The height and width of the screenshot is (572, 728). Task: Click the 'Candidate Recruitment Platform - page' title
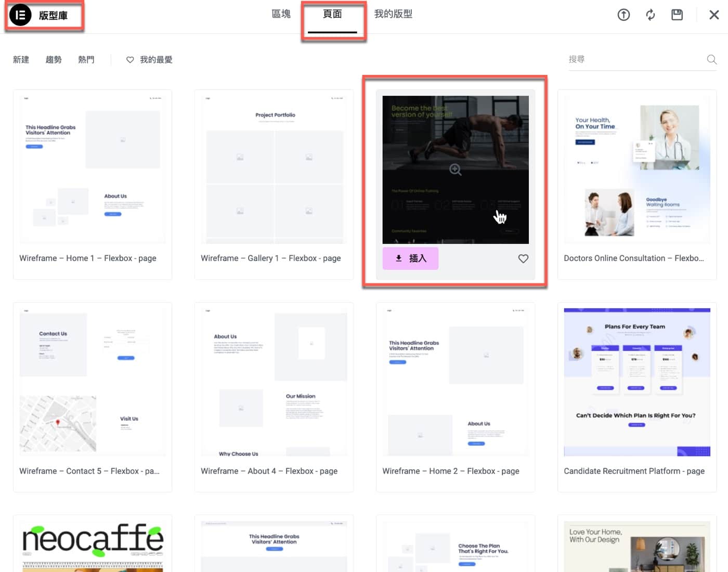pyautogui.click(x=634, y=471)
